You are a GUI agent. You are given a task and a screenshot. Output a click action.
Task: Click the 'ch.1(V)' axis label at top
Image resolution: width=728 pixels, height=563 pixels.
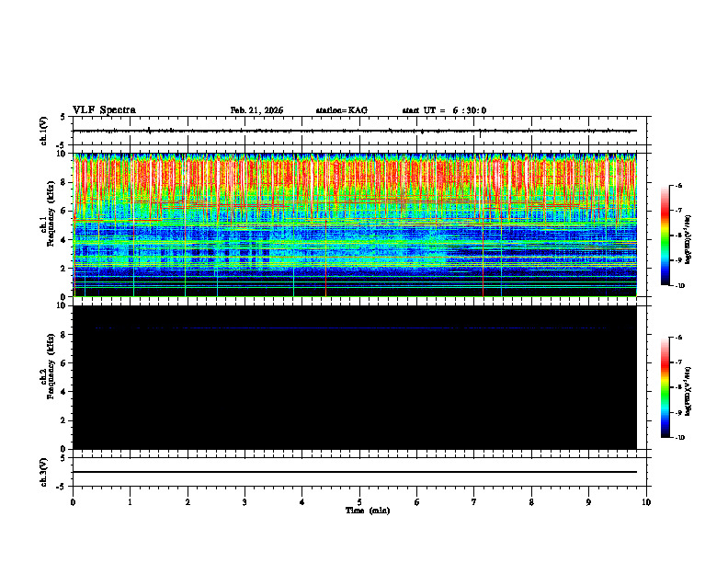pyautogui.click(x=43, y=131)
